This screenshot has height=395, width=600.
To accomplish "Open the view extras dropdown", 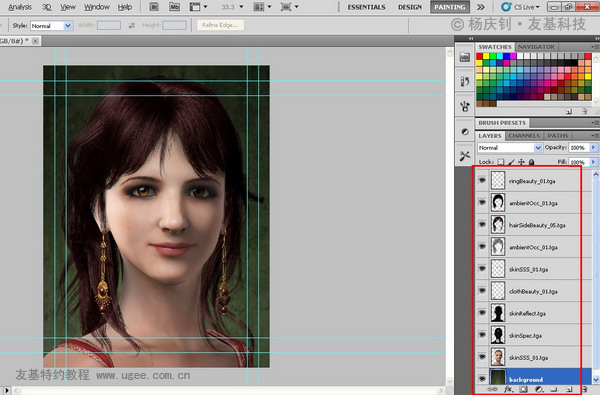I will pyautogui.click(x=199, y=7).
